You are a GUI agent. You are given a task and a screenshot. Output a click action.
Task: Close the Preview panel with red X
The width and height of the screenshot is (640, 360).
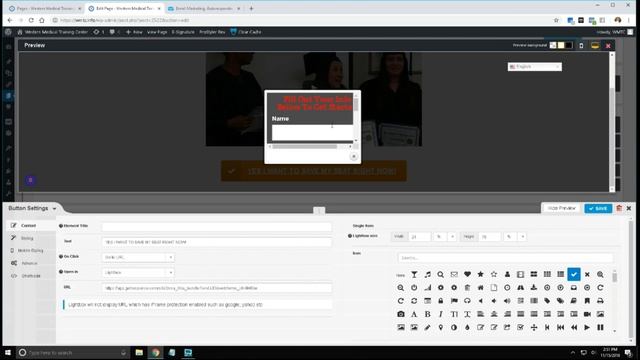608,46
